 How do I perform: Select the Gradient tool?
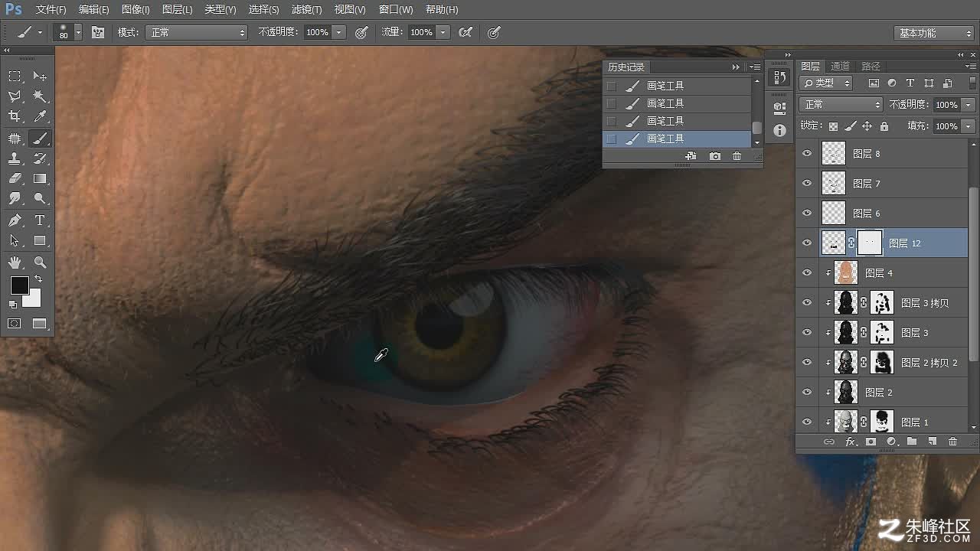click(x=40, y=178)
